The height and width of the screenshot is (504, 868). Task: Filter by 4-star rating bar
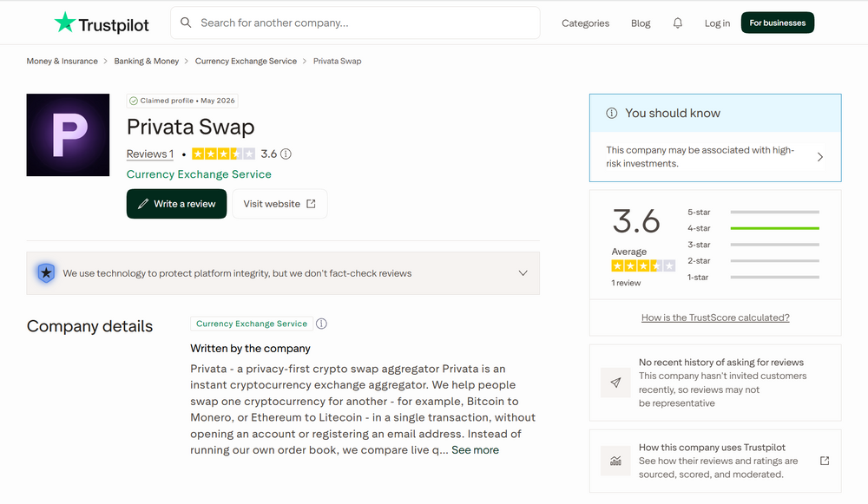753,228
